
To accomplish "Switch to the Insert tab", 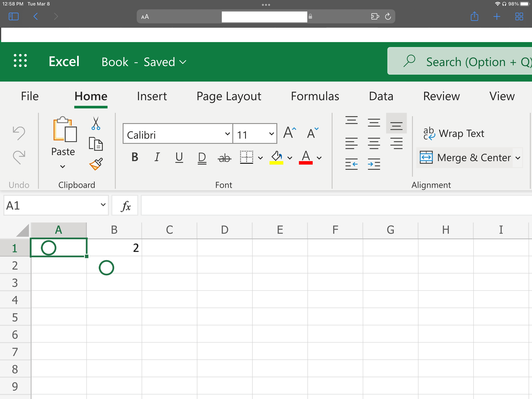I will 152,96.
